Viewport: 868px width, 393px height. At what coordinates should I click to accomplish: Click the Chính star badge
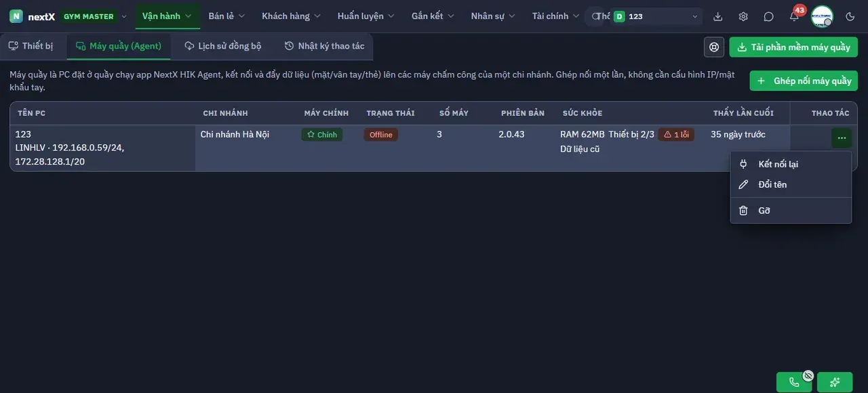[322, 135]
